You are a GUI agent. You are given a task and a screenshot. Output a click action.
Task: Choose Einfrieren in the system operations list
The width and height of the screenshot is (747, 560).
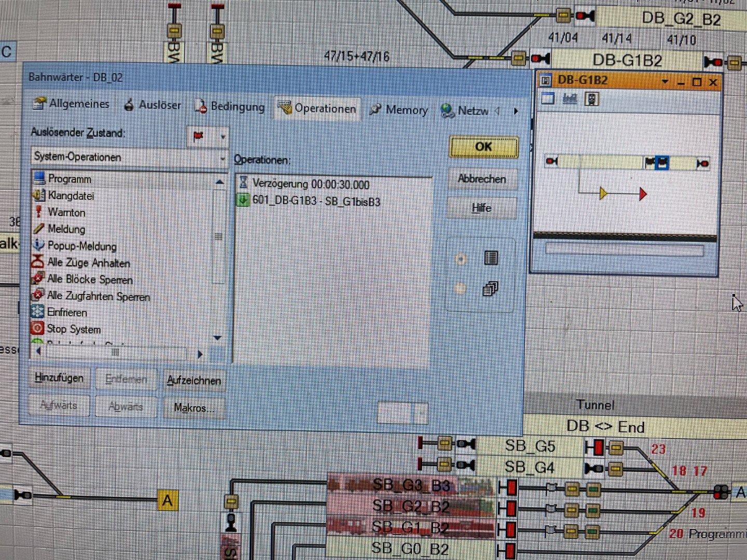pos(66,313)
